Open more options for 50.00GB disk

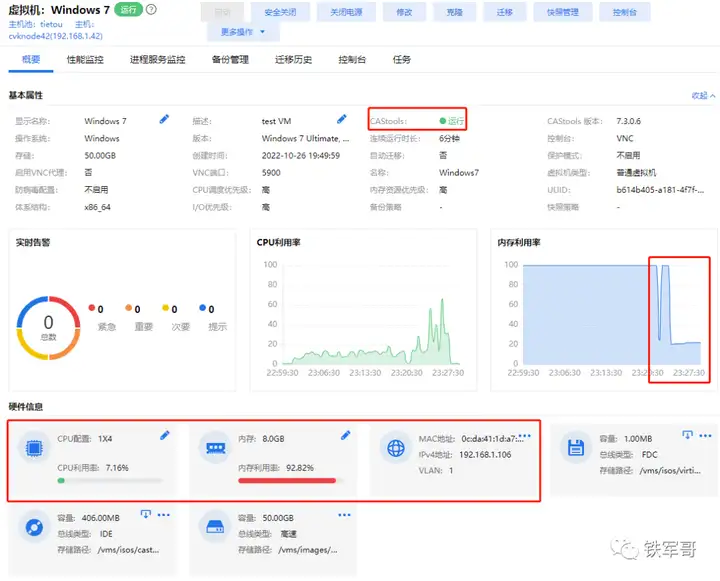(344, 515)
